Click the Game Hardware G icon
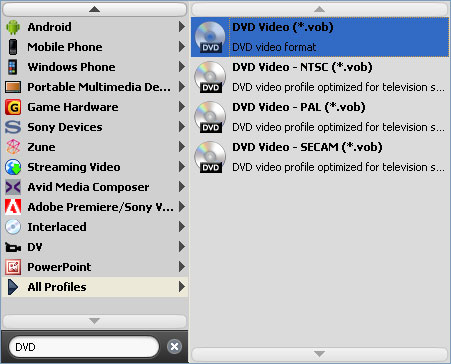This screenshot has height=364, width=451. tap(13, 107)
